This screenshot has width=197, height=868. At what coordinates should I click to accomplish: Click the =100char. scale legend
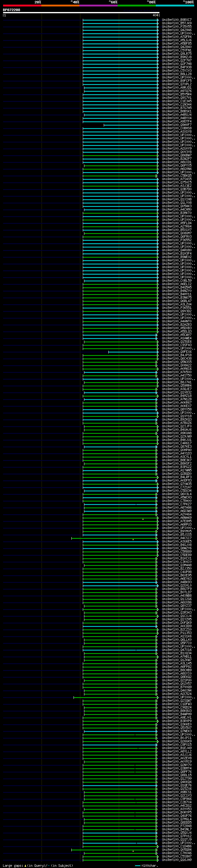[146, 865]
